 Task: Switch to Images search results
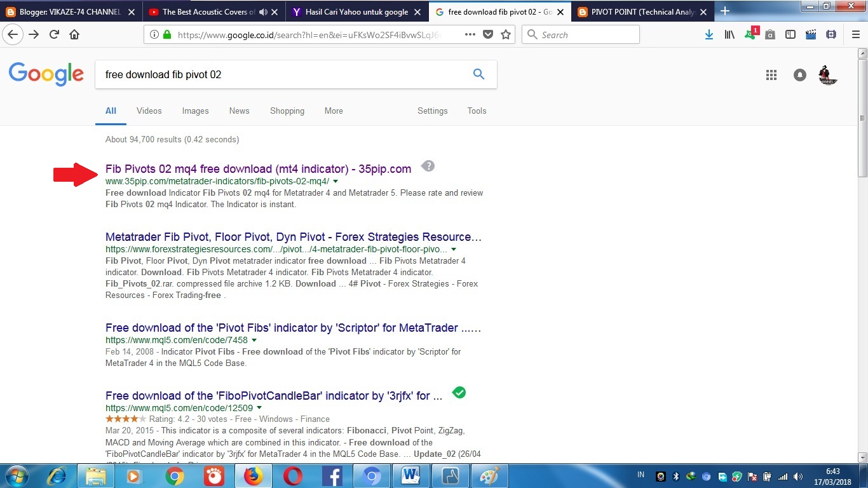(x=196, y=111)
